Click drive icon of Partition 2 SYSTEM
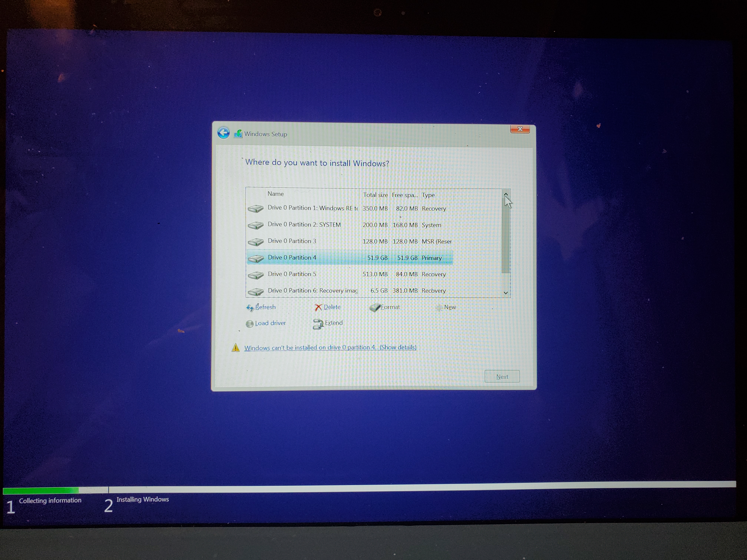This screenshot has height=560, width=747. coord(256,225)
